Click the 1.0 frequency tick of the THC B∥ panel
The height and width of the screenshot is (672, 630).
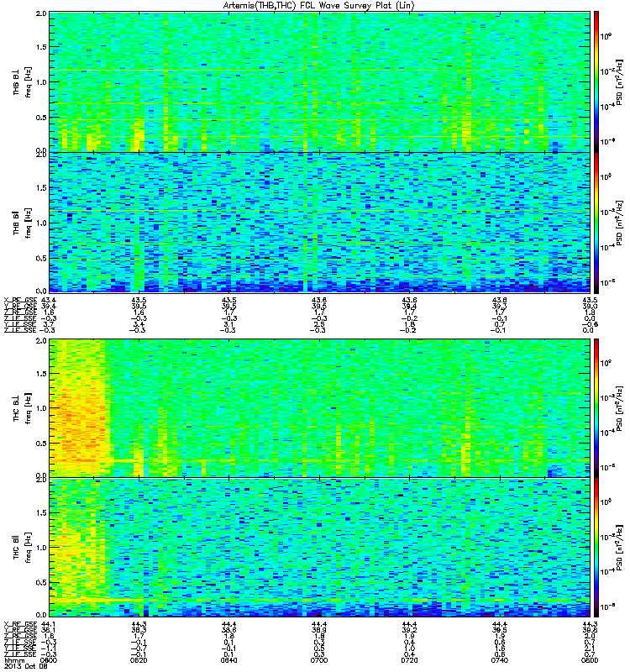[x=41, y=548]
